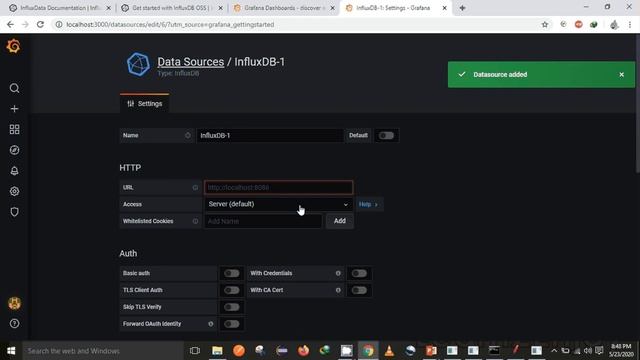The image size is (640, 360).
Task: Click info icon beside URL label
Action: click(195, 188)
